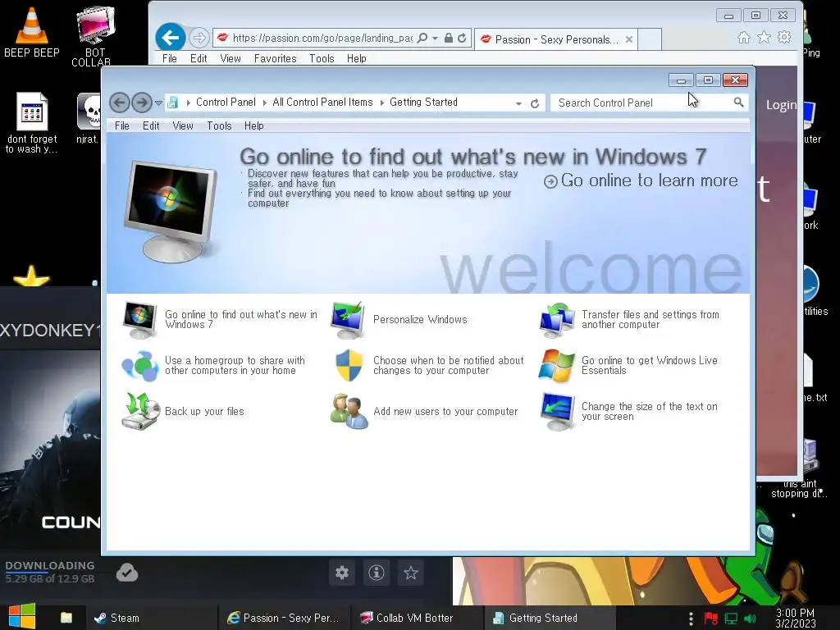Click Internet Explorer forward button
840x630 pixels.
pyautogui.click(x=199, y=38)
